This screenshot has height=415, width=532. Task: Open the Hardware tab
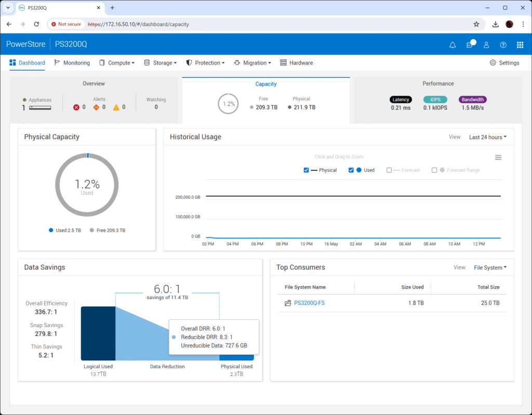point(297,63)
